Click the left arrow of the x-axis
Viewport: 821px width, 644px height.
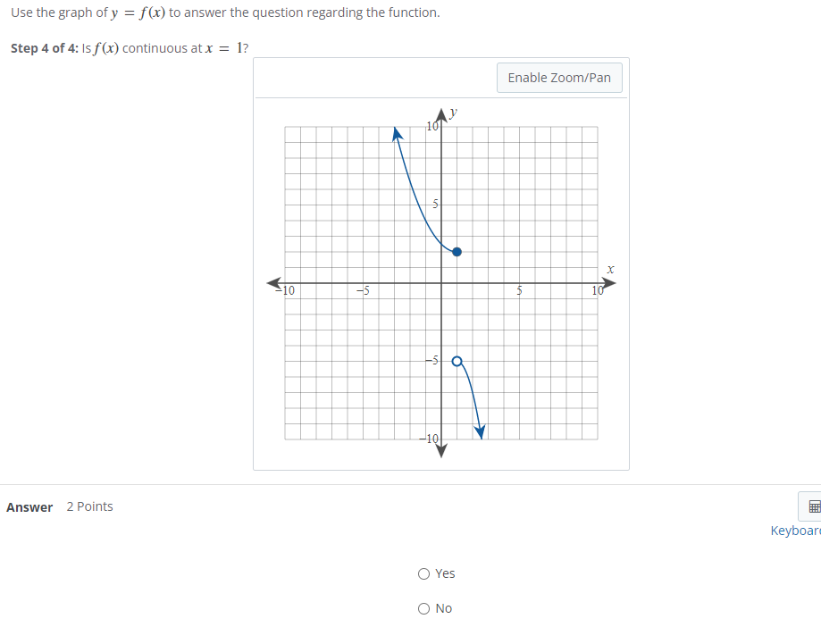(275, 283)
